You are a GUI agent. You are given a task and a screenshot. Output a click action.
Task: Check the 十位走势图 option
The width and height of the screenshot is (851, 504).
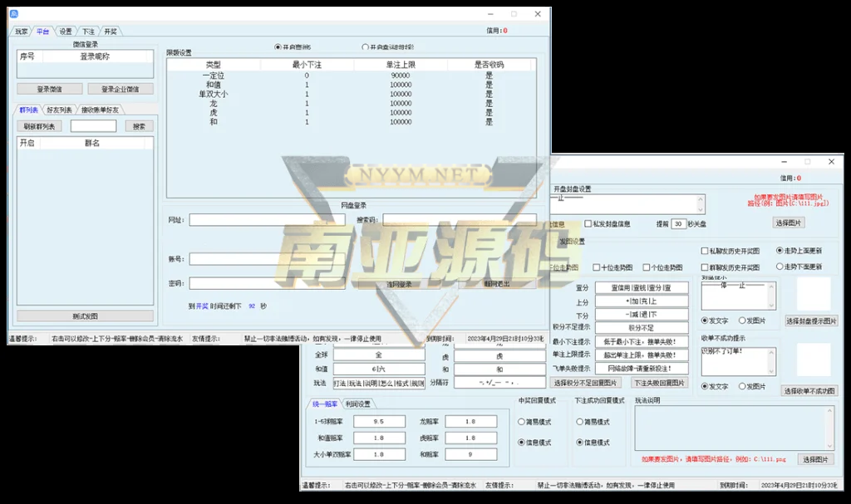click(597, 267)
